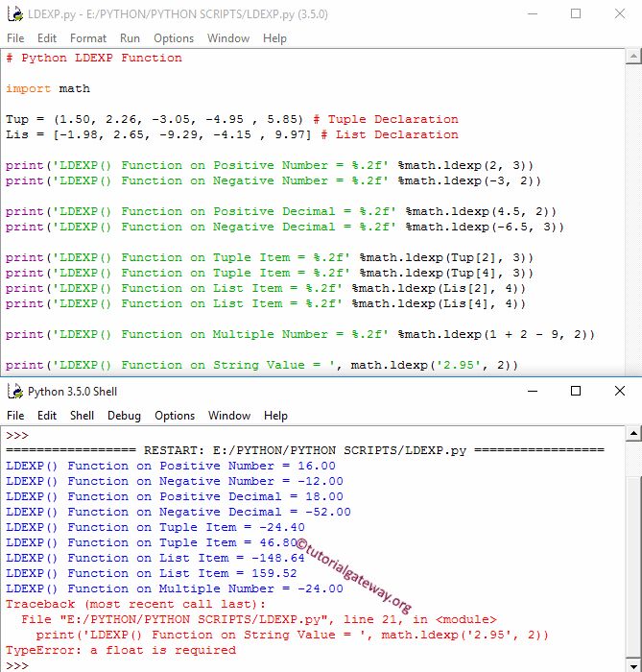
Task: Close the LDEXP.py editor window
Action: pos(620,14)
